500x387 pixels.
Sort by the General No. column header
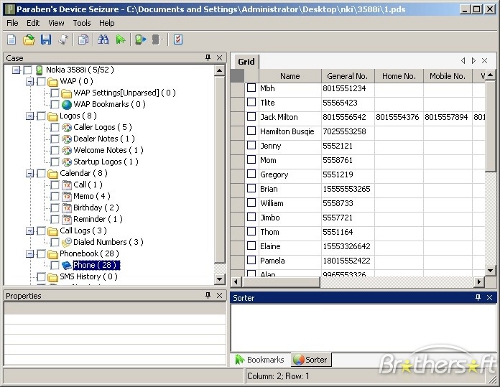[x=347, y=76]
